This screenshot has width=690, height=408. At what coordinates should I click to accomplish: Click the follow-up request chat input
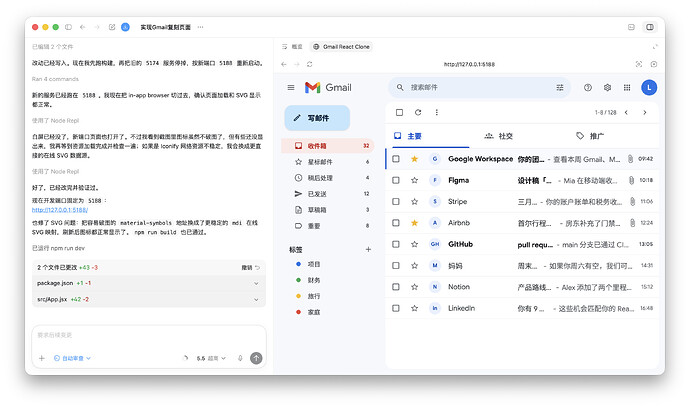click(x=149, y=336)
